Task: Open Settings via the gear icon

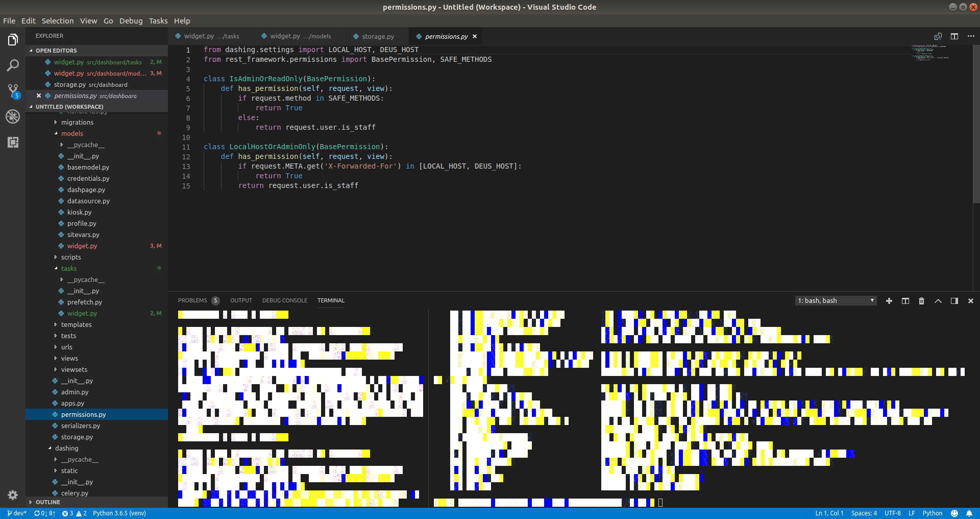Action: tap(13, 495)
